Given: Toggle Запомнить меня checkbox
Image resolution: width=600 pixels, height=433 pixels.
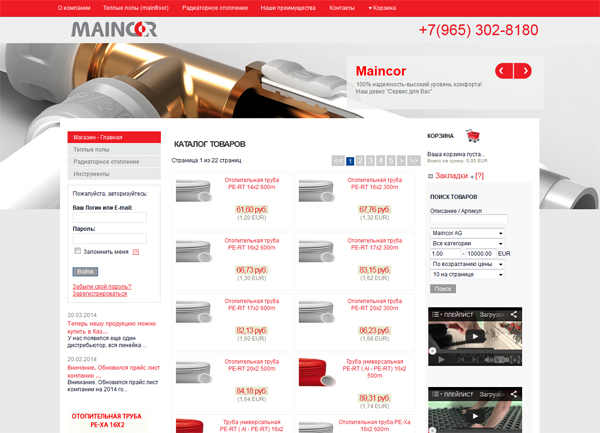Looking at the screenshot, I should point(78,251).
